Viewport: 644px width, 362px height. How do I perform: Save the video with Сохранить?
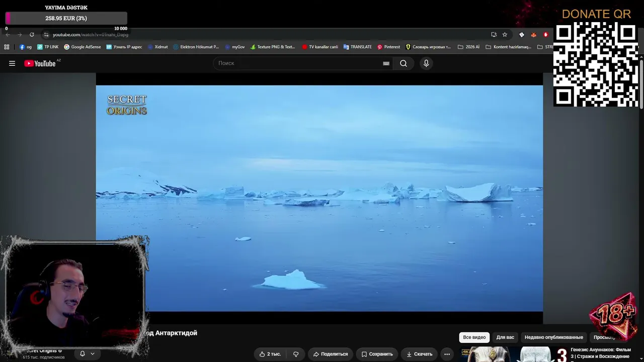377,354
